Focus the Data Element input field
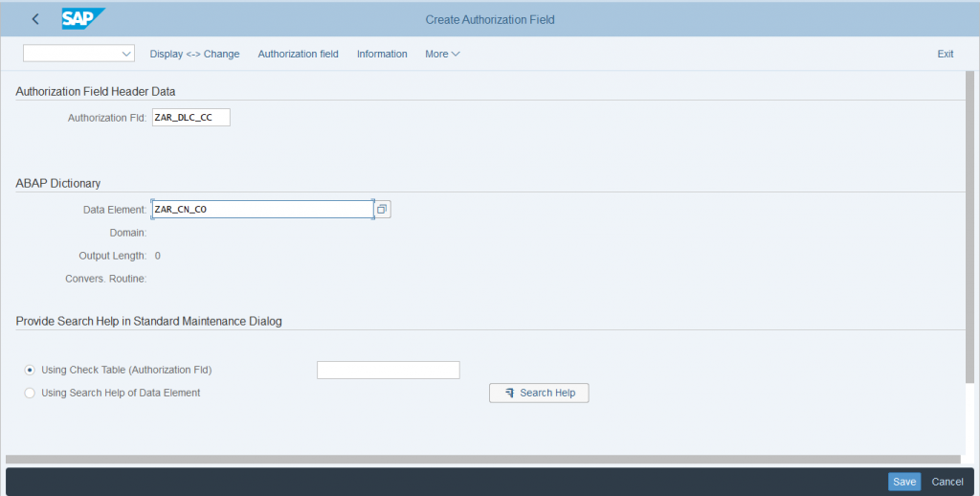Image resolution: width=980 pixels, height=496 pixels. pyautogui.click(x=262, y=210)
